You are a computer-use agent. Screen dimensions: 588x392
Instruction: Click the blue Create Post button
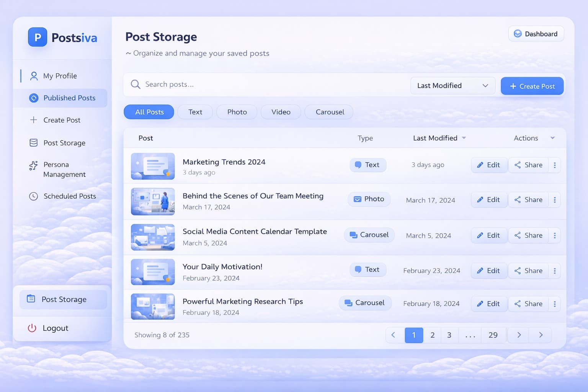pyautogui.click(x=532, y=86)
